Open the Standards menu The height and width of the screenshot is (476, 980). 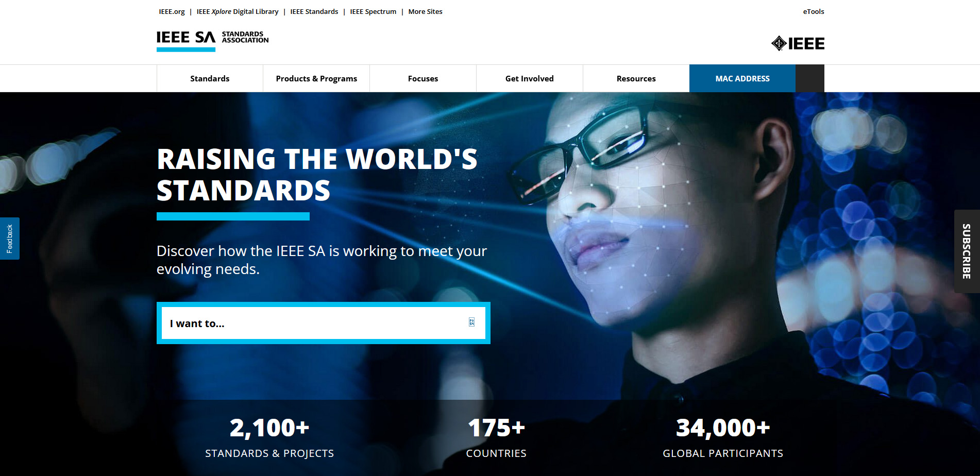210,78
